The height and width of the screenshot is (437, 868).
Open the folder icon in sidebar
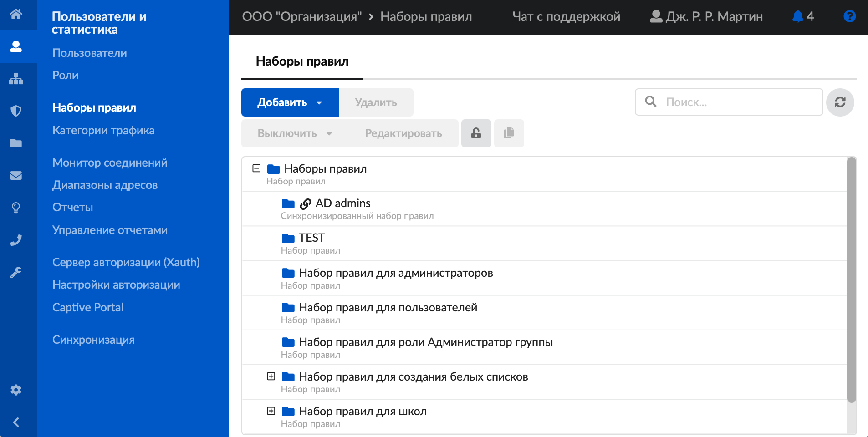(16, 143)
